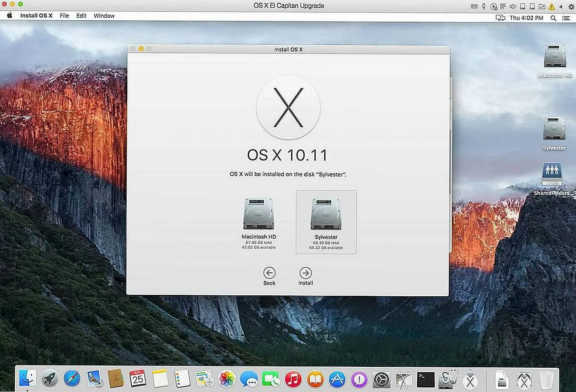Viewport: 576px width, 392px height.
Task: Click the yellow minimize button of Install OS X window
Action: 141,49
